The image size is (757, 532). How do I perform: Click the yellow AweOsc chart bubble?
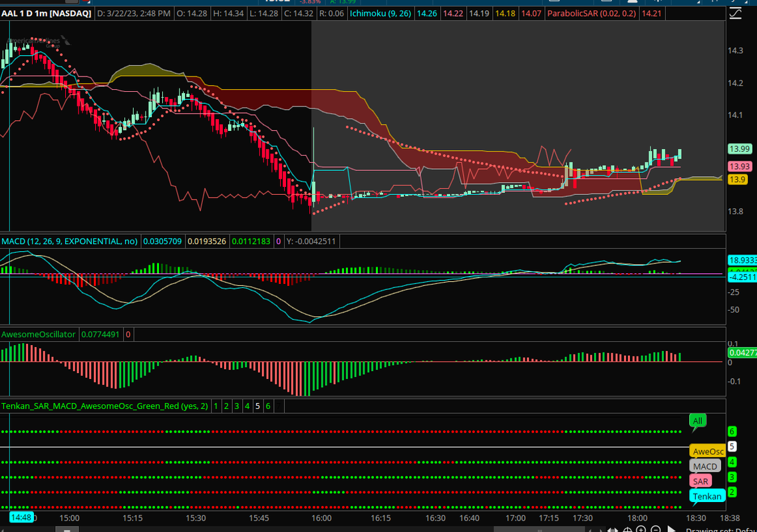tap(708, 452)
